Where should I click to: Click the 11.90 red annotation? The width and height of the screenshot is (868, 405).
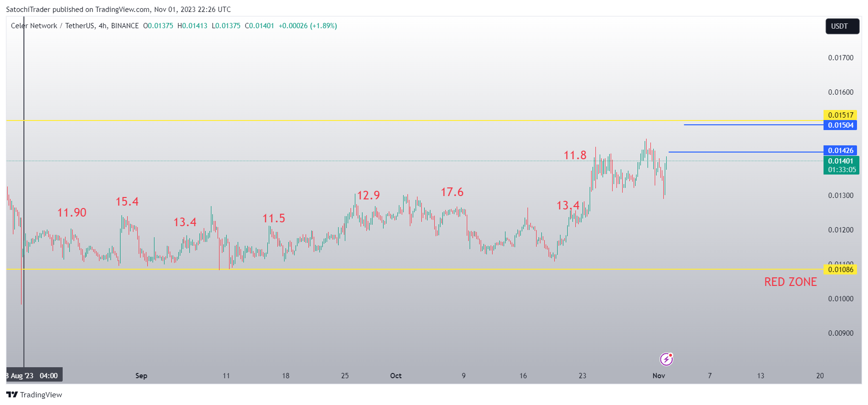click(x=72, y=213)
